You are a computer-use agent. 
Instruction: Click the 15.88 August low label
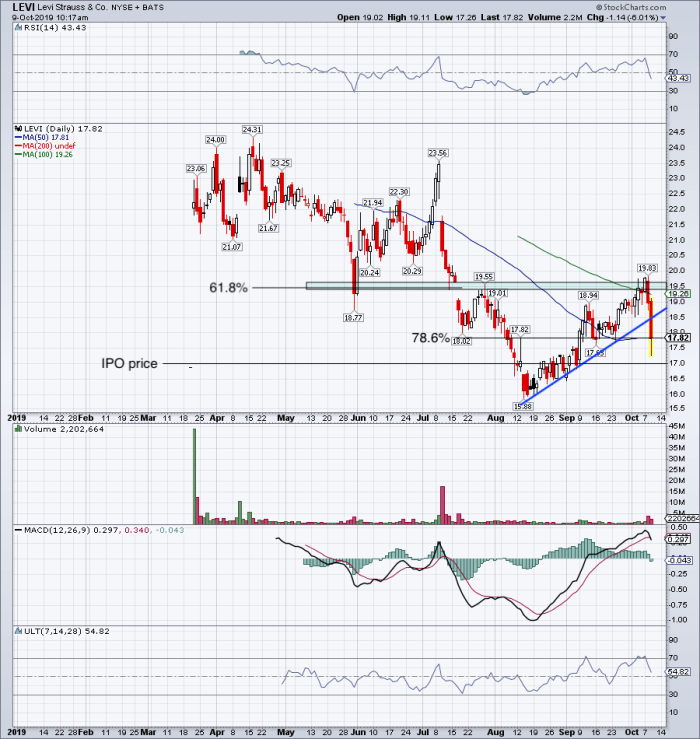pos(523,406)
